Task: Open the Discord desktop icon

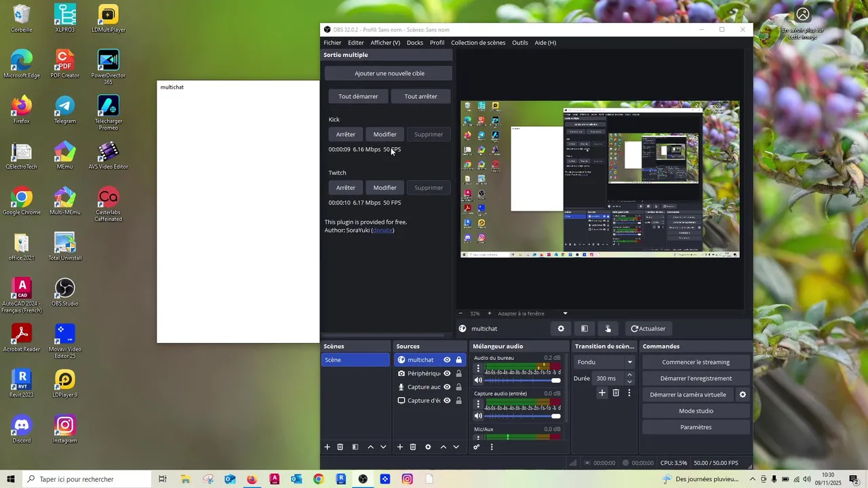Action: (22, 430)
